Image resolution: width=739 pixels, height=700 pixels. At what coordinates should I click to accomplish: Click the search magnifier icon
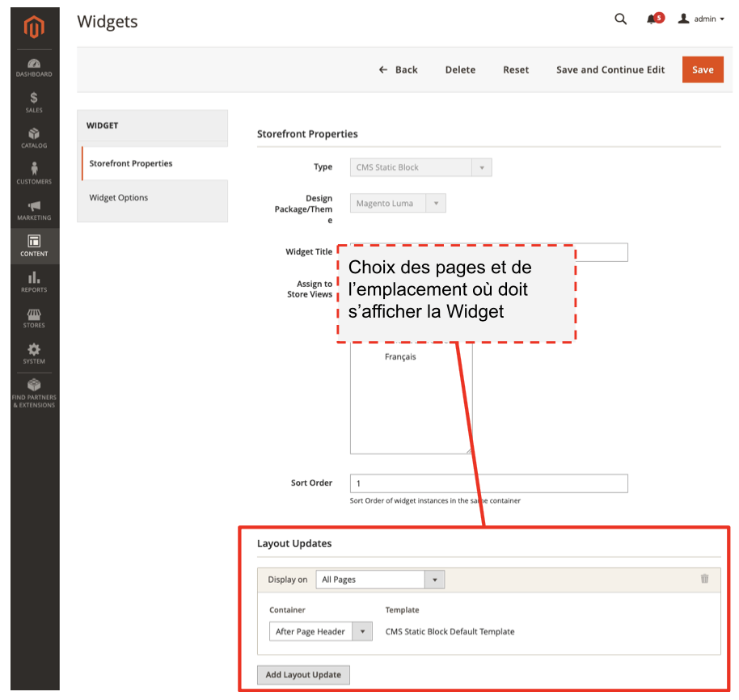pyautogui.click(x=621, y=19)
